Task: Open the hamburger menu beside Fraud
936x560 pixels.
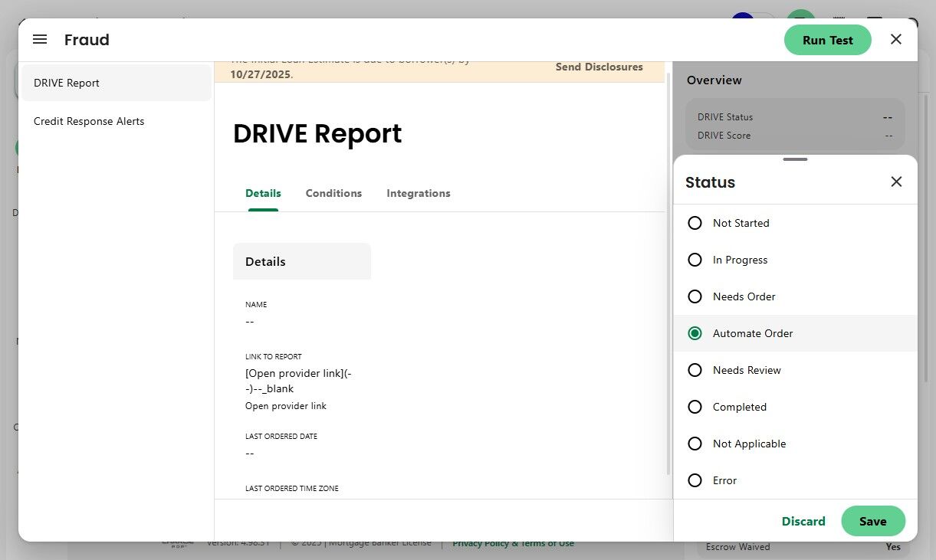Action: [x=40, y=40]
